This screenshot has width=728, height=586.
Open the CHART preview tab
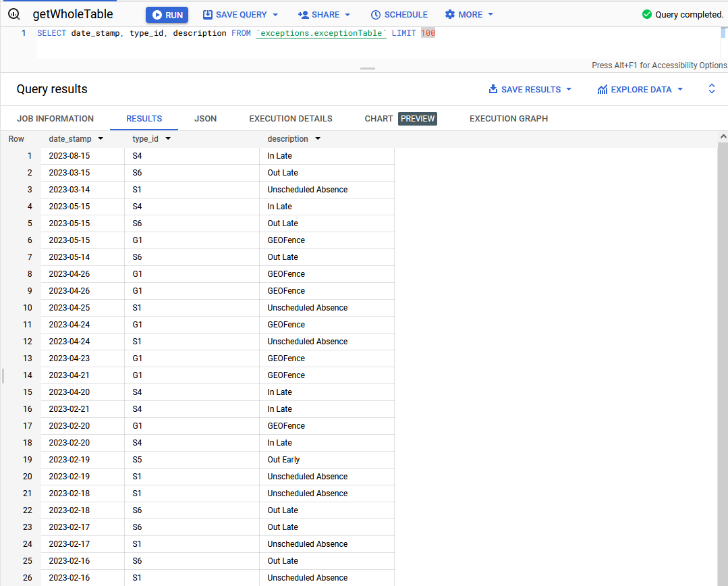coord(399,118)
